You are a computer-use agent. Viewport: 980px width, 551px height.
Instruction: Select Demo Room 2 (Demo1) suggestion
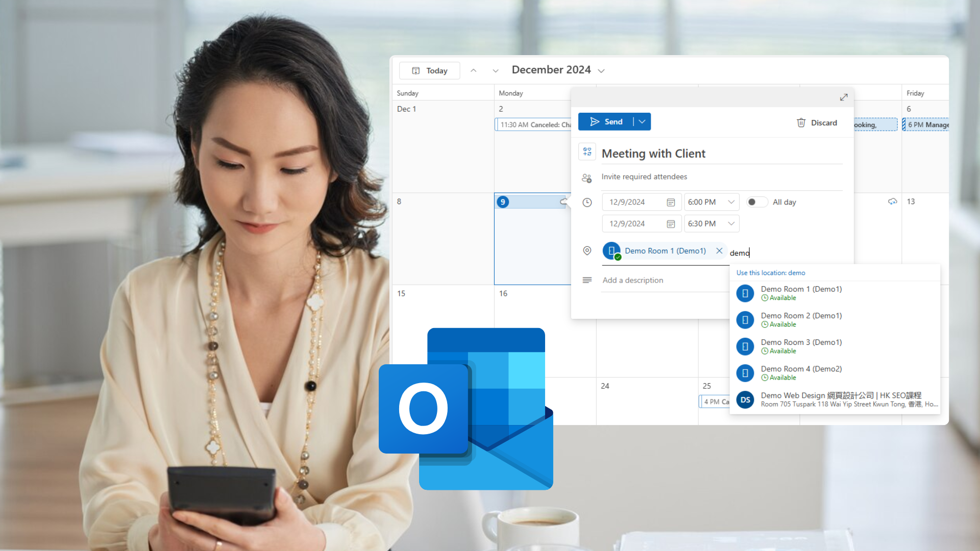coord(801,319)
